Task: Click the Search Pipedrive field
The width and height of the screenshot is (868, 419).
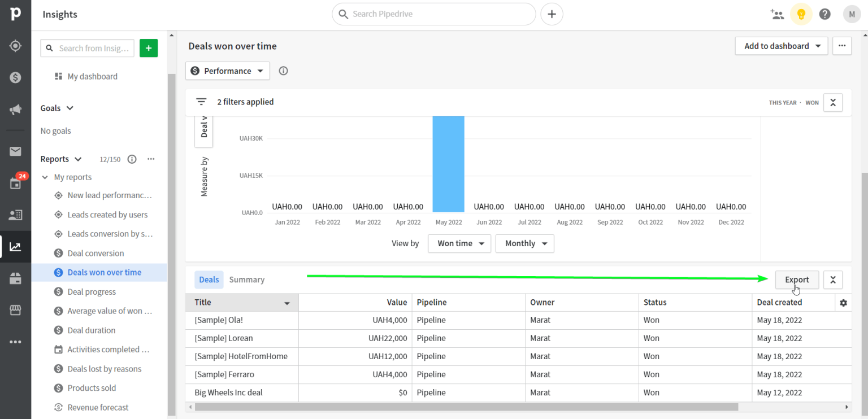Action: [433, 14]
